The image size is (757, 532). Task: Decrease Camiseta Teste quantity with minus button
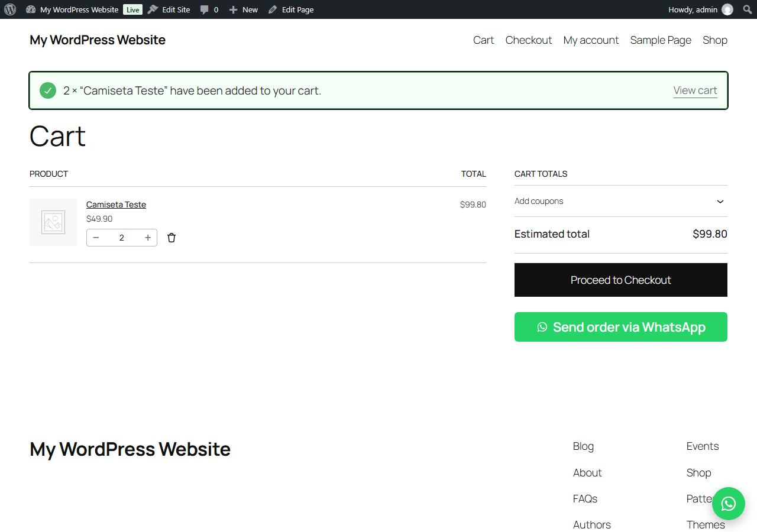tap(96, 238)
